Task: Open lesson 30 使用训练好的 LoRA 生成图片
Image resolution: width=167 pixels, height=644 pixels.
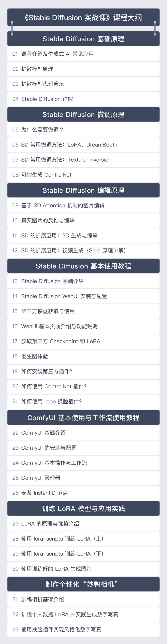Action: (x=83, y=569)
